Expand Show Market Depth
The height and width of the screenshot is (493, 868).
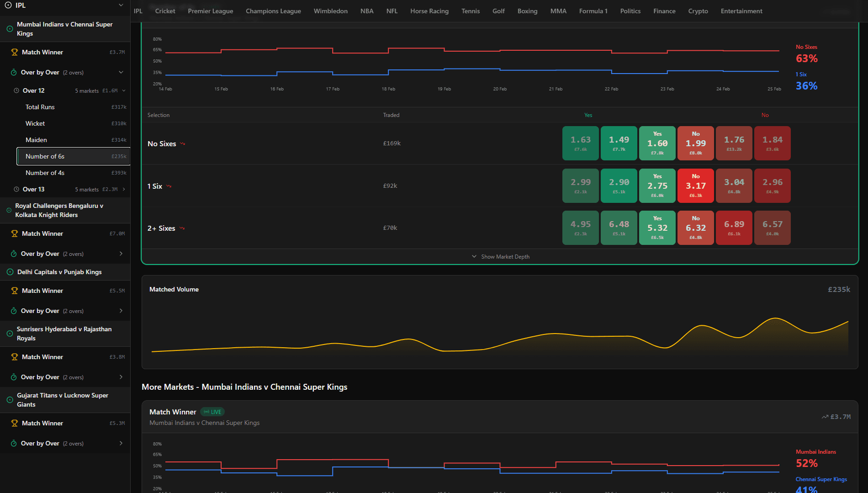pos(500,257)
